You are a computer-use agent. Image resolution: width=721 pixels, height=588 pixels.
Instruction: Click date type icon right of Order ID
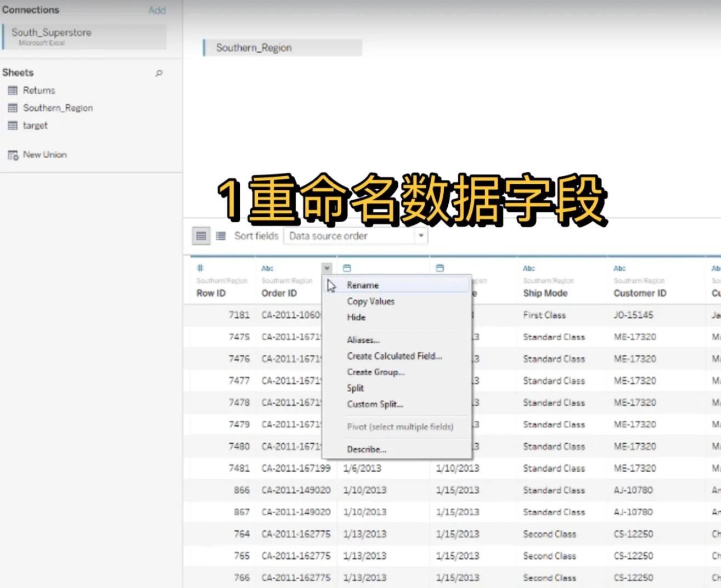click(347, 268)
